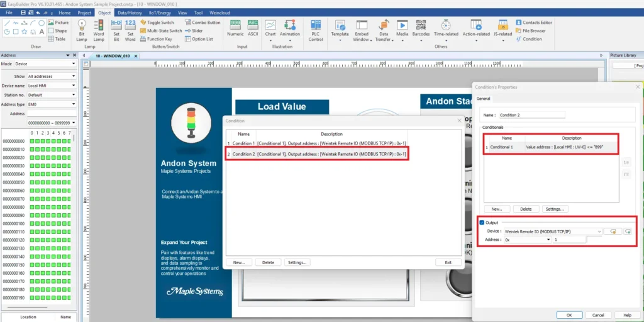Click Settings... below Conditionals list

tap(555, 209)
